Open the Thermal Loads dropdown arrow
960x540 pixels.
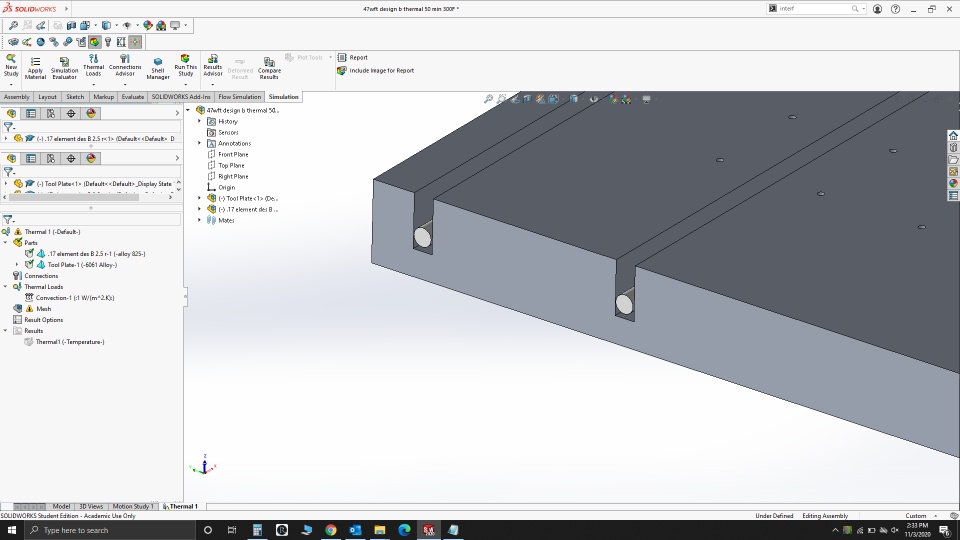click(x=93, y=84)
